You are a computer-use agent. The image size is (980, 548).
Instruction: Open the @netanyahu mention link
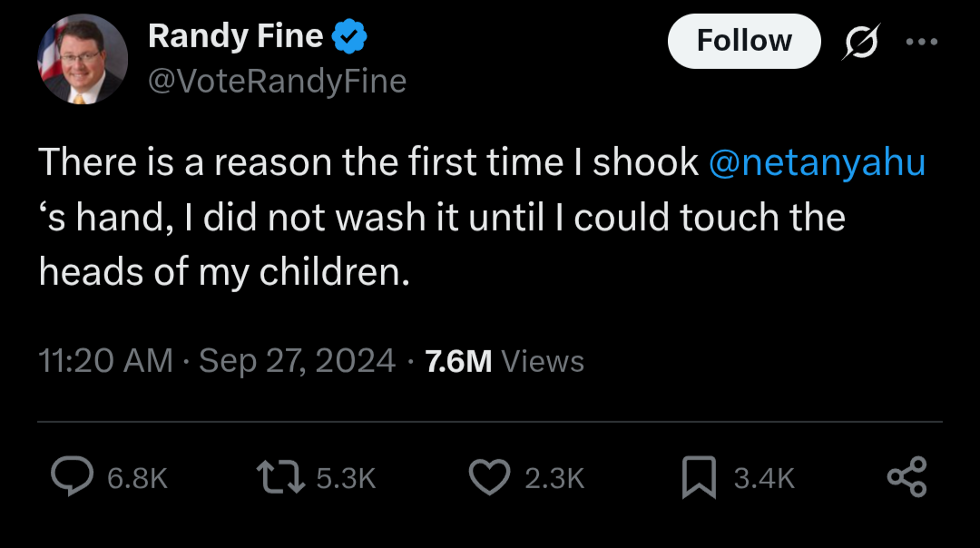point(817,162)
